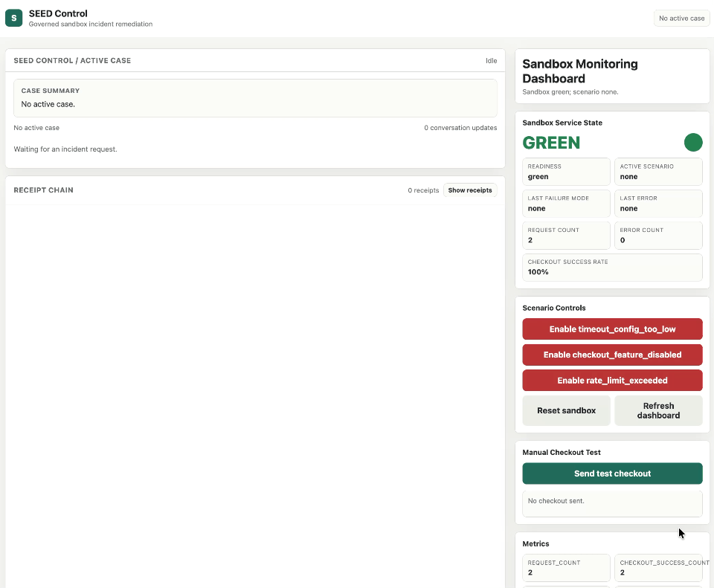Click the RECEIPT CHAIN heading
Viewport: 714px width, 588px height.
[43, 190]
